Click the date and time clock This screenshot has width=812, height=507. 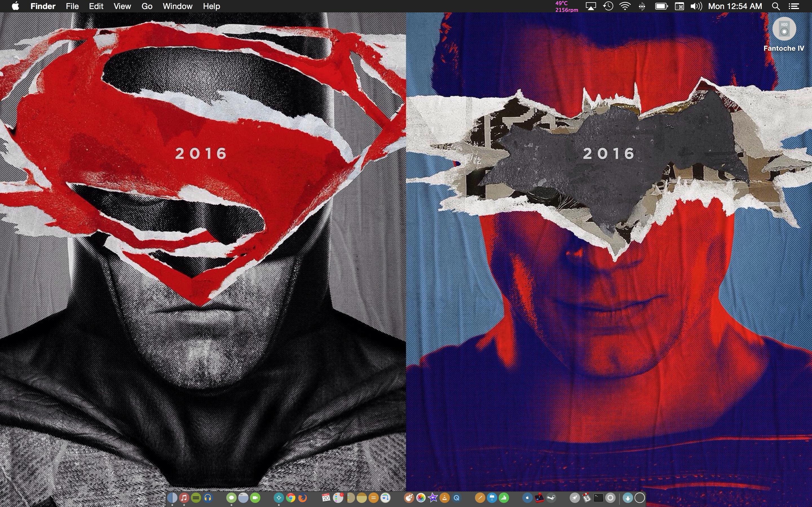(x=735, y=6)
